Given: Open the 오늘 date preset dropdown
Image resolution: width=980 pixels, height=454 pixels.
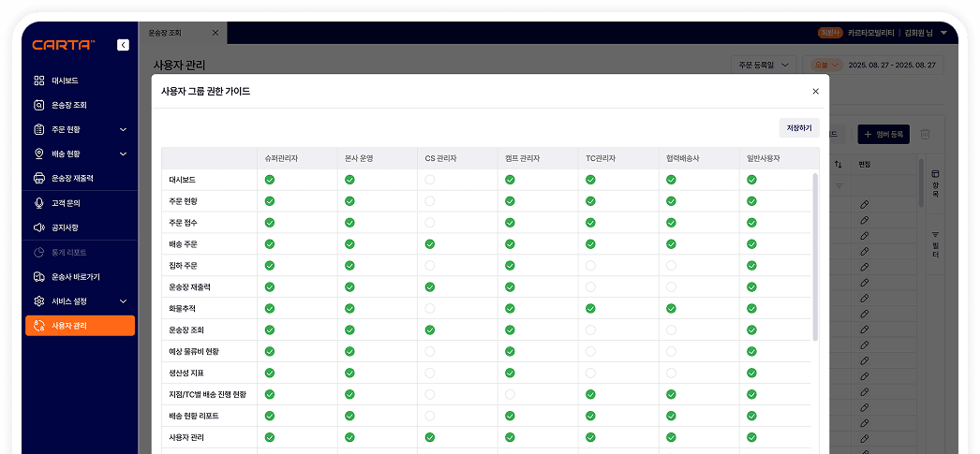Looking at the screenshot, I should [827, 65].
